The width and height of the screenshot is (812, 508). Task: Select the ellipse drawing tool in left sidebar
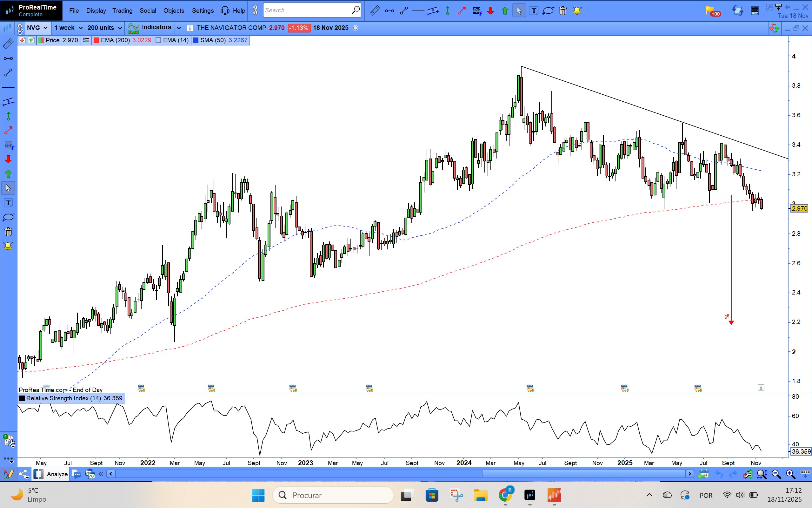pyautogui.click(x=8, y=217)
